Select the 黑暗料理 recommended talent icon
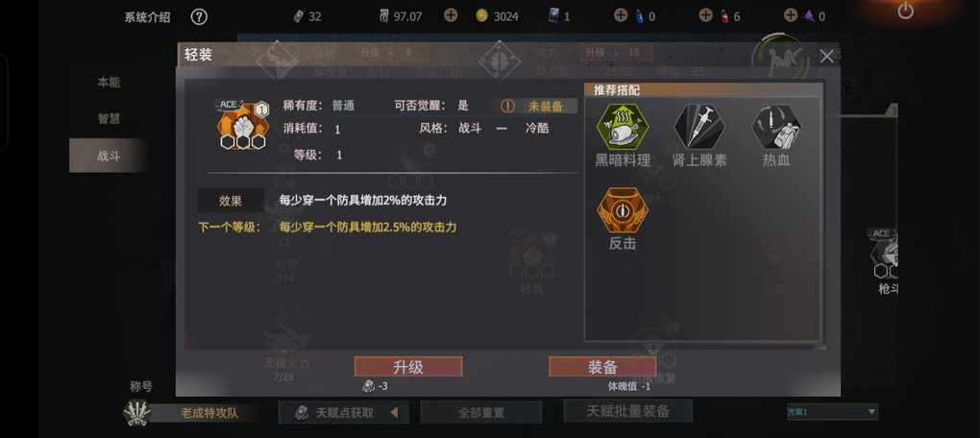Viewport: 980px width, 438px height. tap(623, 127)
